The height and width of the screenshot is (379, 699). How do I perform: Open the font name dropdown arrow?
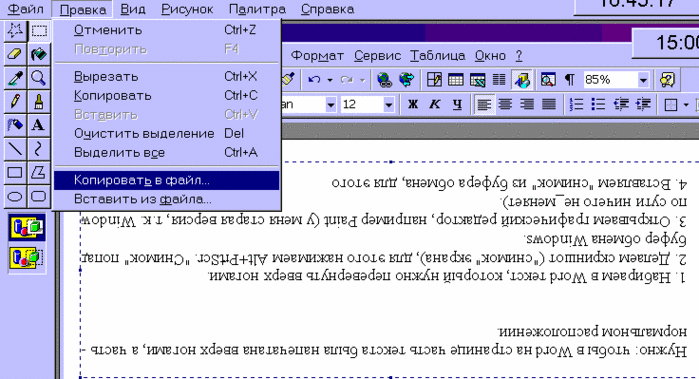330,105
